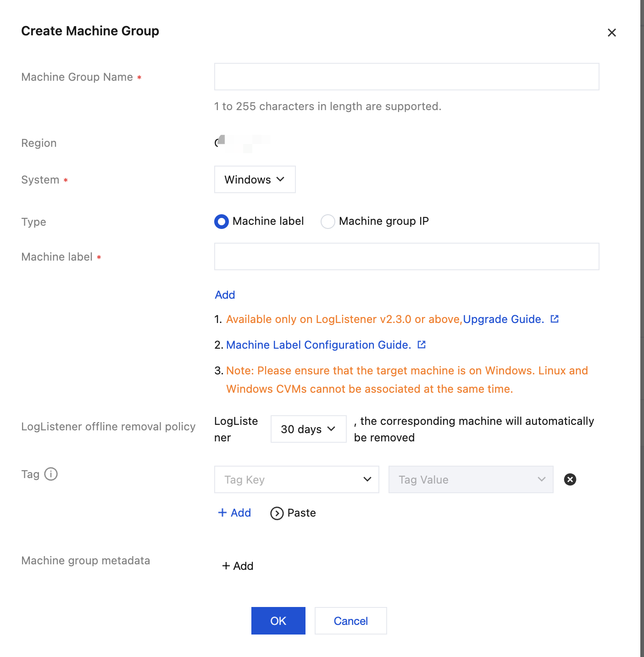Open the Tag Value dropdown
Viewport: 644px width, 657px height.
click(x=471, y=479)
